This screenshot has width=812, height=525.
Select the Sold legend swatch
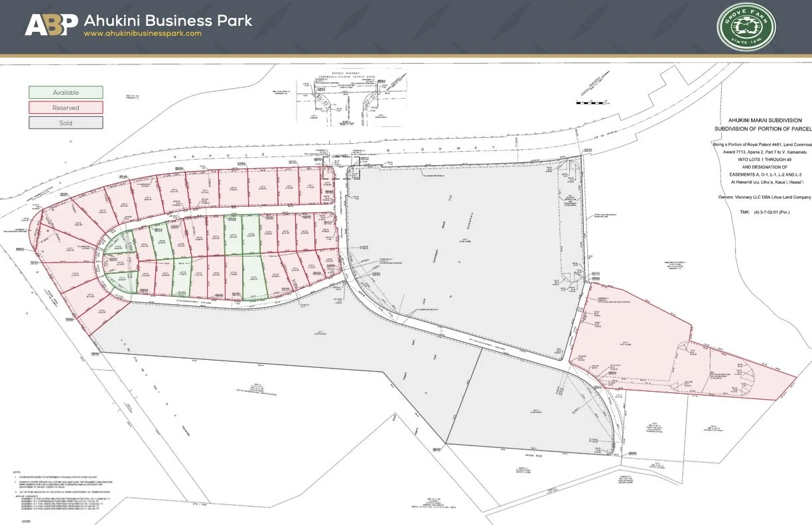click(66, 123)
